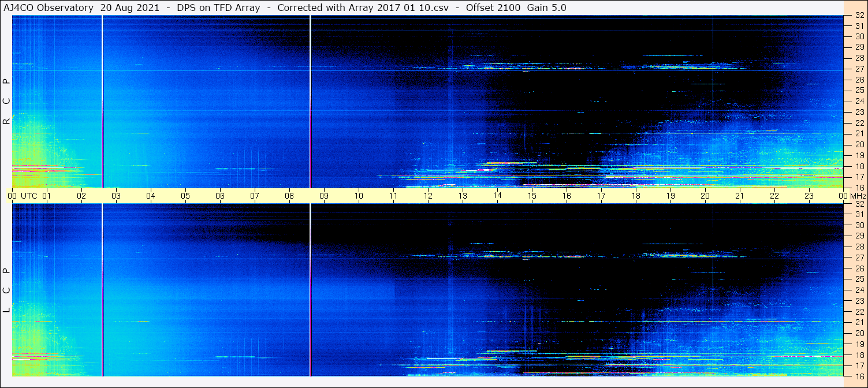
Task: Click the 21 hour label on time axis
Action: tap(740, 196)
